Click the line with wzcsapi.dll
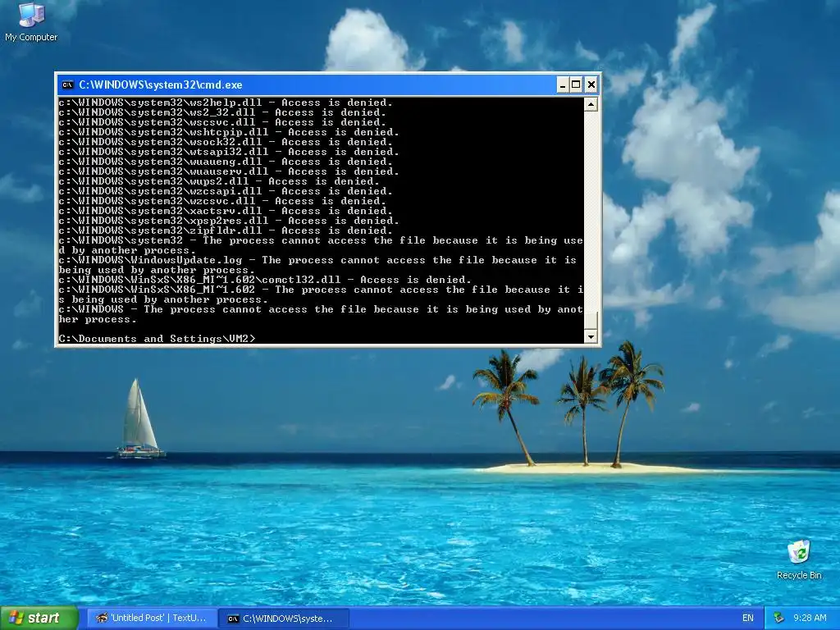 pos(226,190)
